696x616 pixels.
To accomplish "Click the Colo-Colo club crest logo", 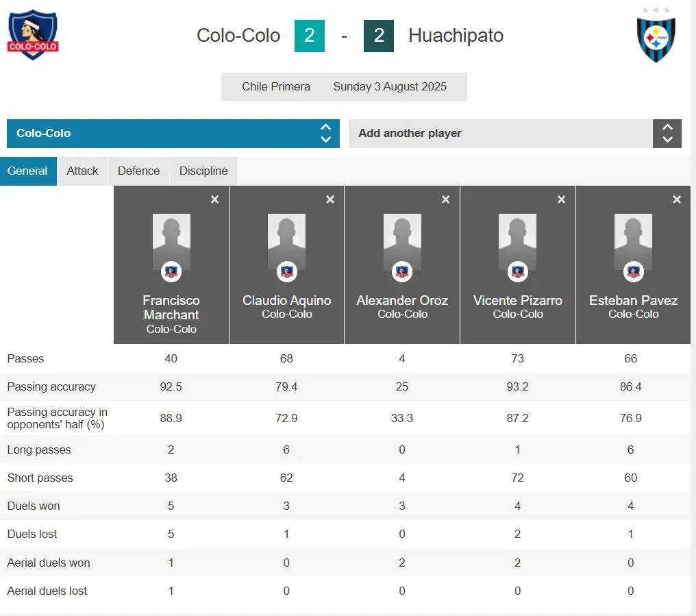I will 33,34.
